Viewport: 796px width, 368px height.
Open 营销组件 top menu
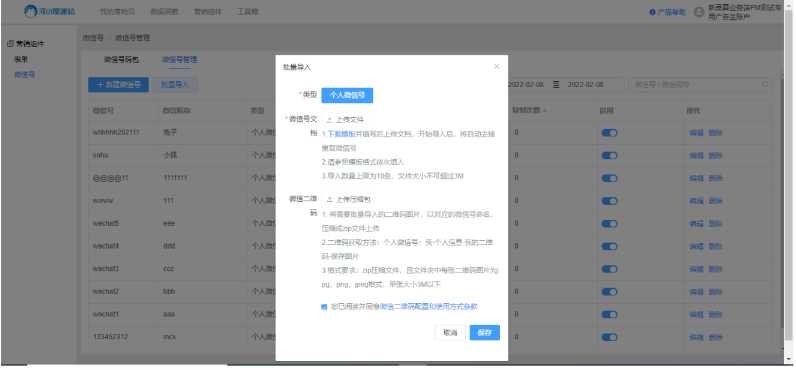(208, 12)
